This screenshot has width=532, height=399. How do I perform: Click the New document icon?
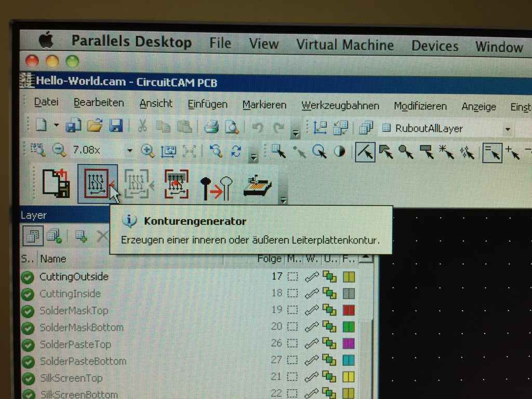coord(41,126)
